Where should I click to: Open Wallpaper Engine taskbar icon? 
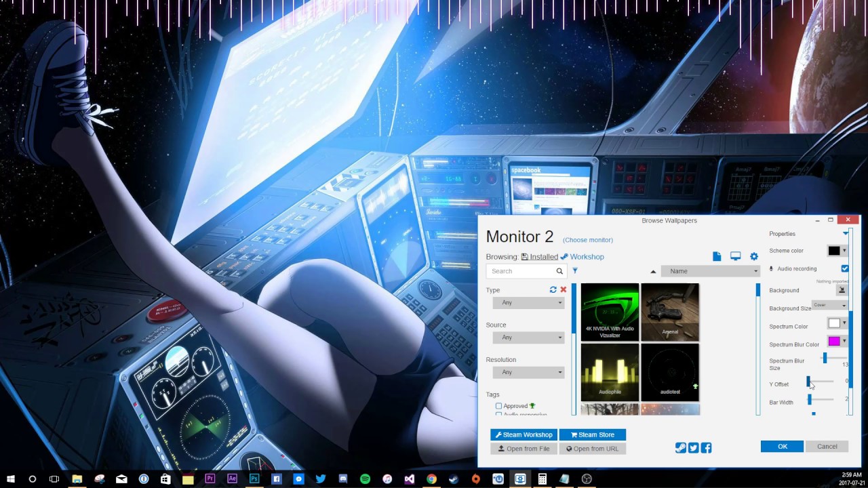(x=520, y=479)
